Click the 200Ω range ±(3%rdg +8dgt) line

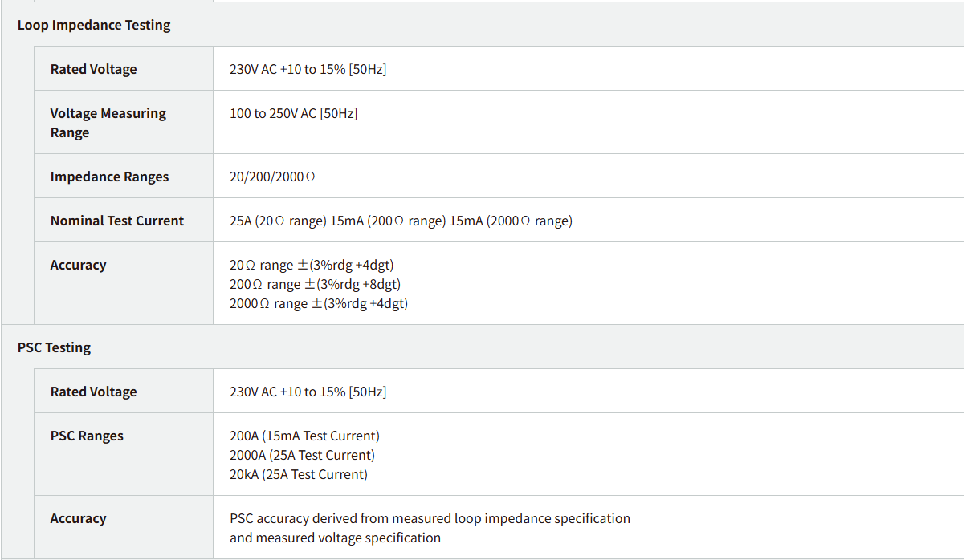point(315,284)
